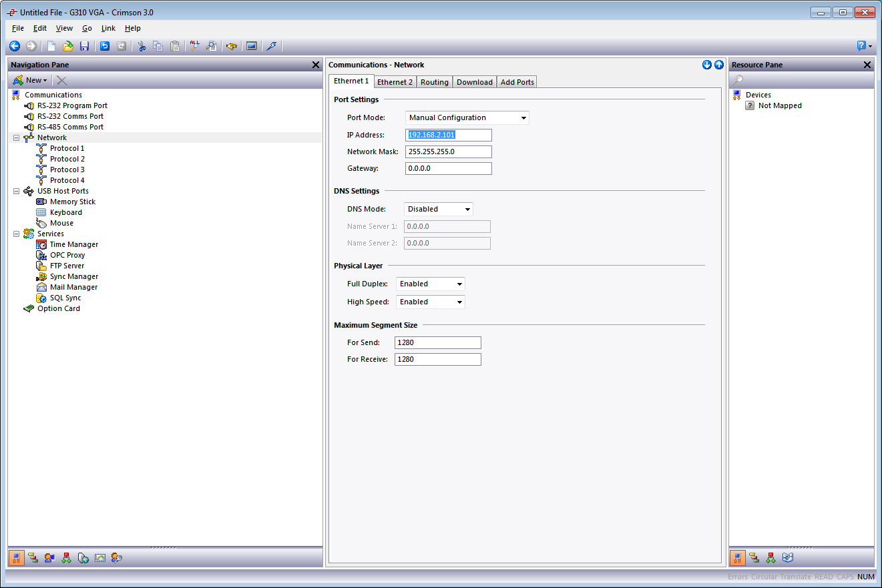
Task: Click the blue Back navigation arrow
Action: coord(15,46)
